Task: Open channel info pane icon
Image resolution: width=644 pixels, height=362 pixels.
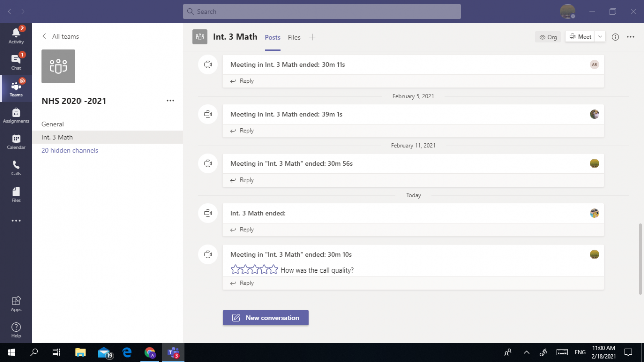Action: pos(615,37)
